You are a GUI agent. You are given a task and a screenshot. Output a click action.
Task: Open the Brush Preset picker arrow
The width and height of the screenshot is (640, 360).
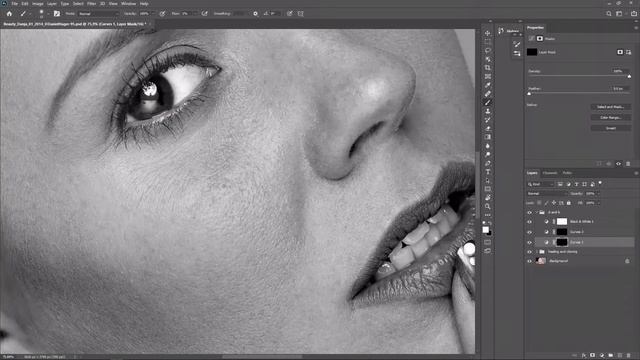pyautogui.click(x=48, y=13)
